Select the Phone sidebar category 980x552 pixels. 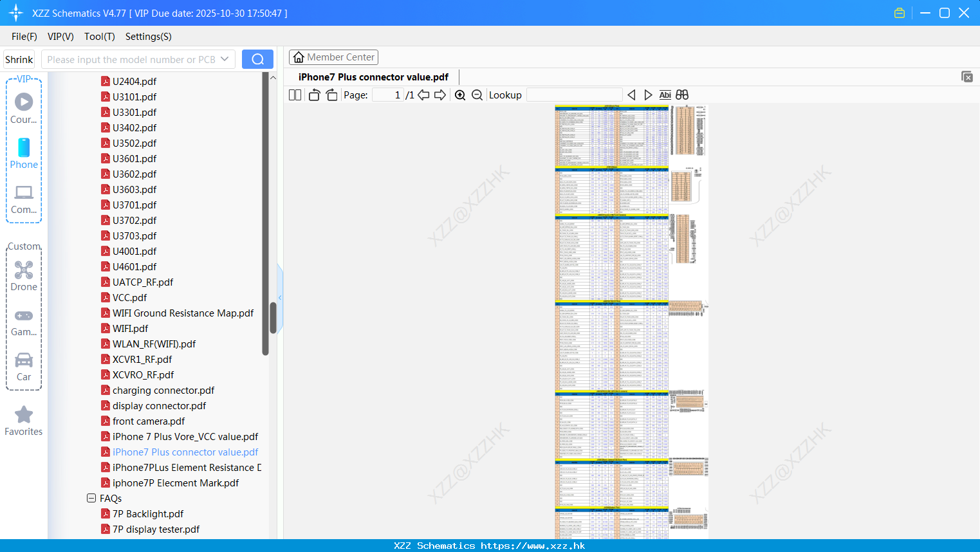click(x=24, y=154)
